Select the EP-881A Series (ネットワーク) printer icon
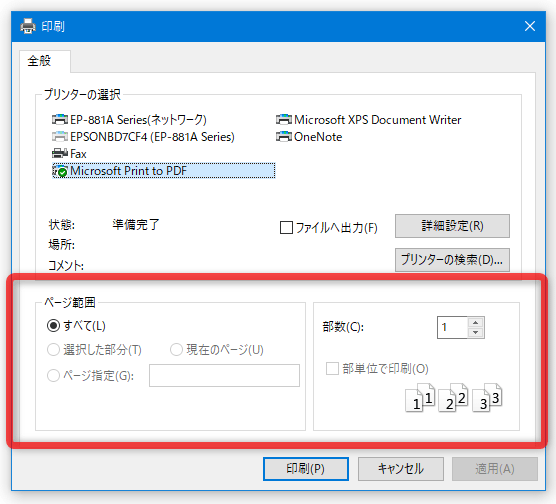 pos(60,120)
